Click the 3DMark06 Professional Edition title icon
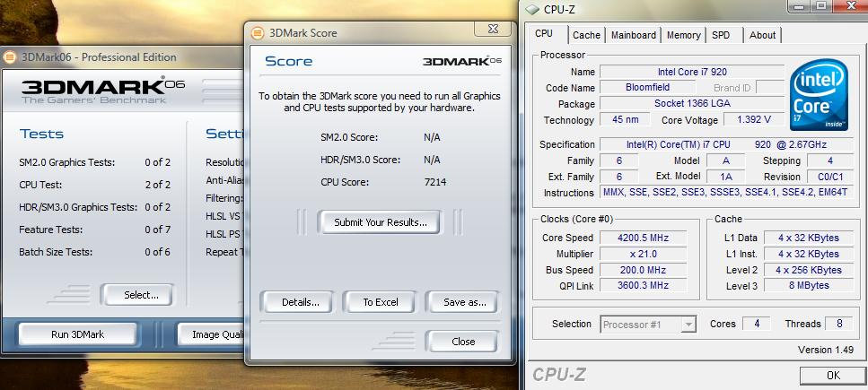This screenshot has width=868, height=390. (9, 57)
